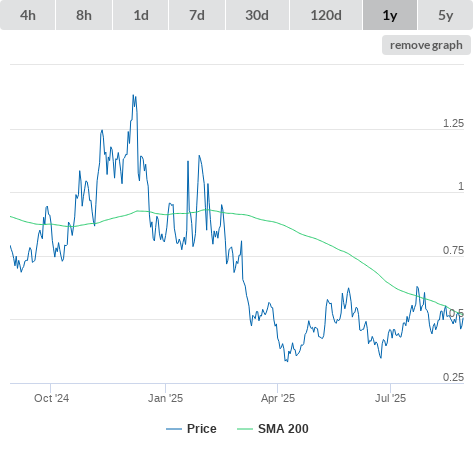View the 5y price history
474x455 pixels.
(446, 15)
